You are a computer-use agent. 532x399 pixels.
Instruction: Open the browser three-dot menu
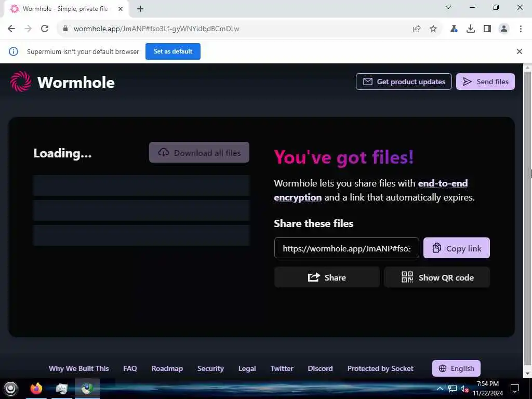coord(521,29)
